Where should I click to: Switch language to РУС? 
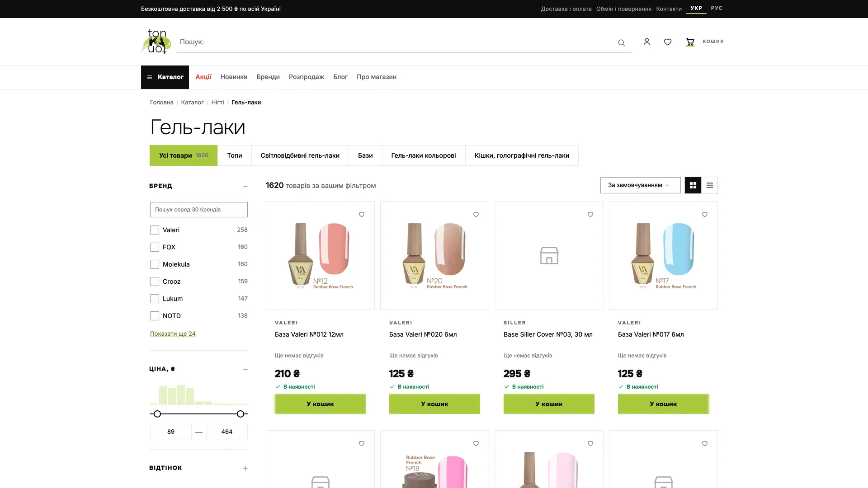click(717, 8)
